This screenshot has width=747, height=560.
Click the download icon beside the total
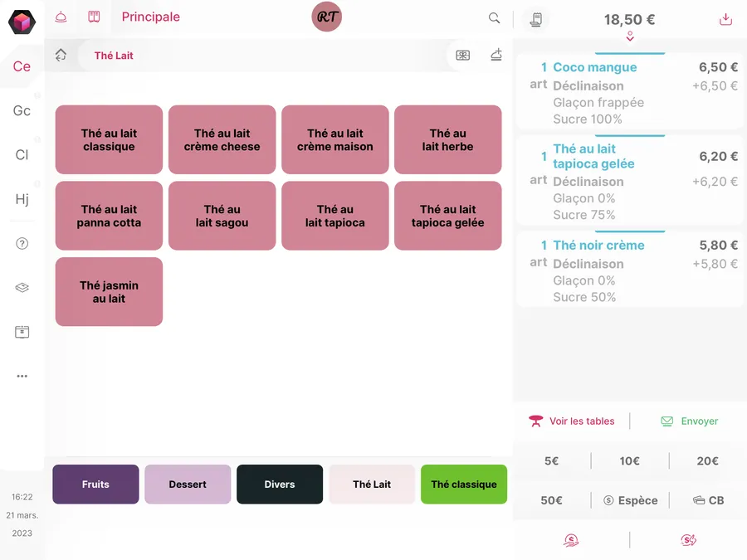pos(725,19)
